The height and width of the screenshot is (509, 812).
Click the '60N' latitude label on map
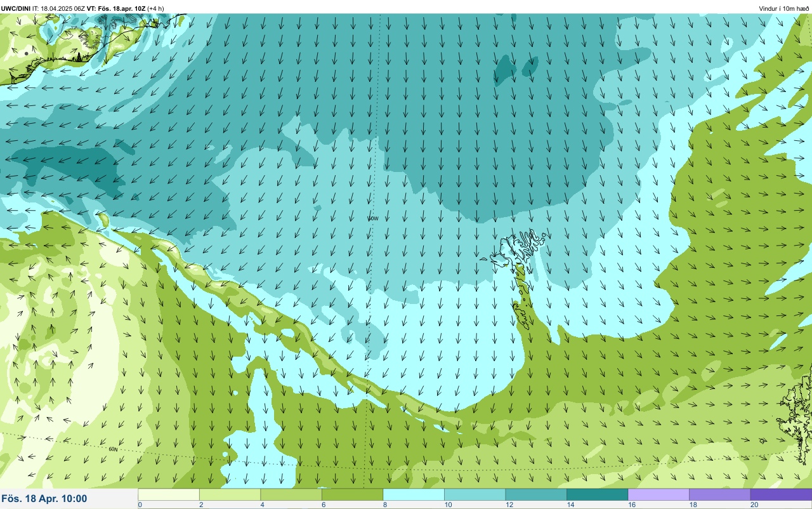click(113, 449)
